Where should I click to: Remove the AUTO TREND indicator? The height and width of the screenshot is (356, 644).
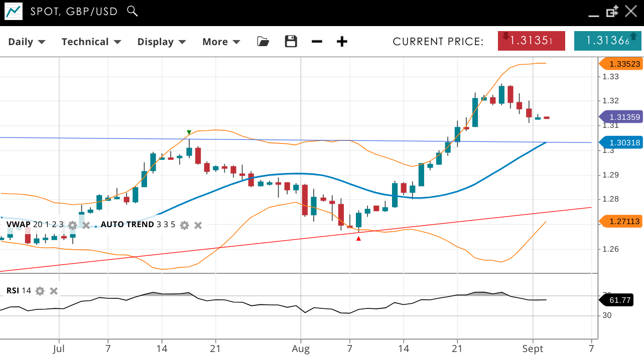[198, 225]
